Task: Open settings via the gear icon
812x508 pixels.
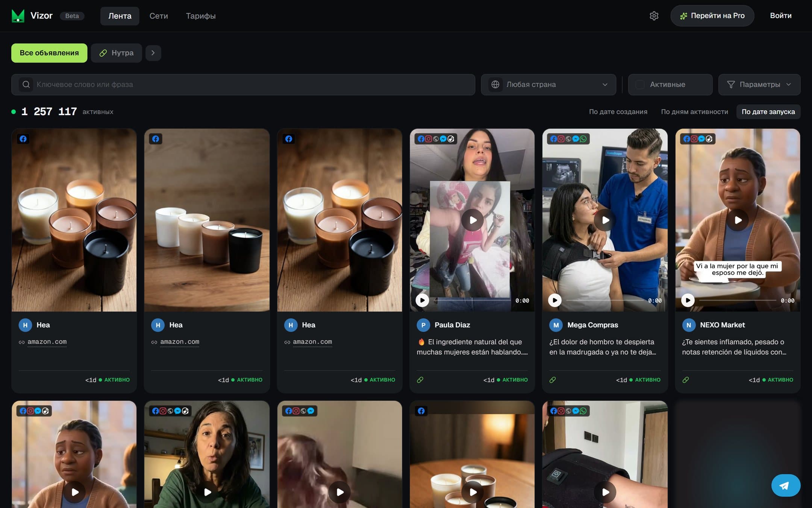Action: tap(654, 16)
